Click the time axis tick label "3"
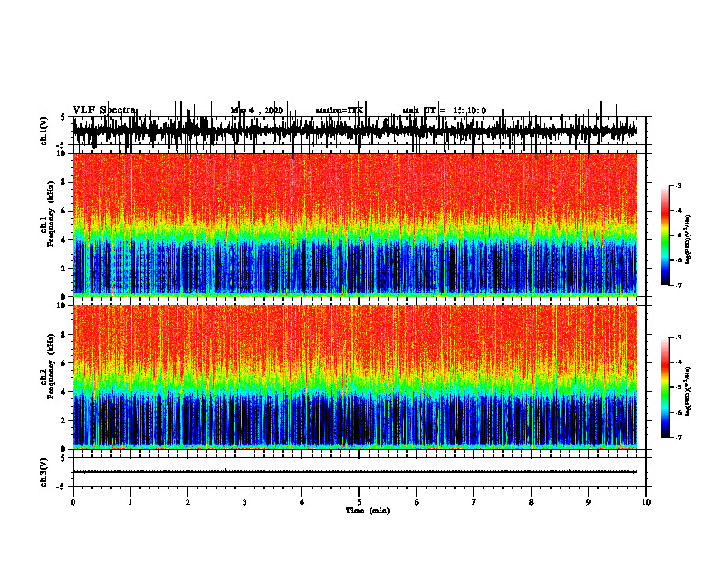This screenshot has width=728, height=563. pos(245,502)
